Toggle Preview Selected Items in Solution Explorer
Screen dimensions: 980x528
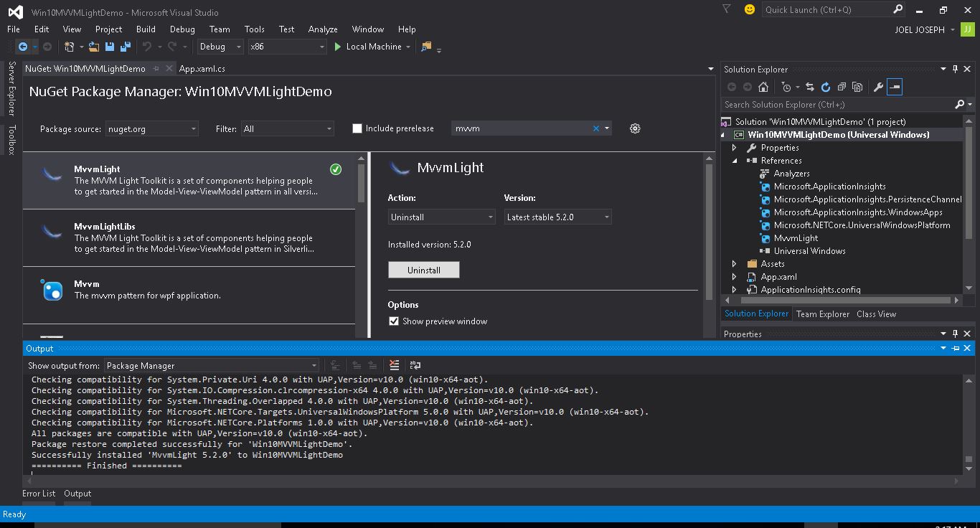(x=894, y=87)
